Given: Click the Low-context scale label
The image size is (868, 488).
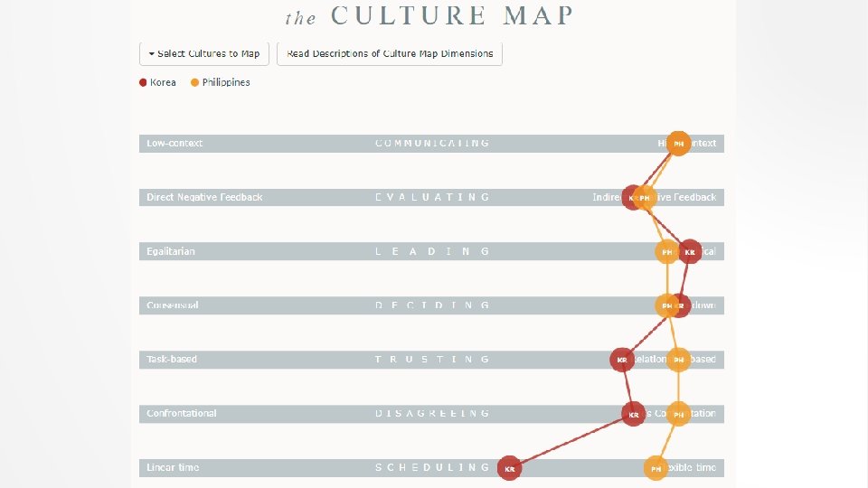Looking at the screenshot, I should (x=175, y=143).
